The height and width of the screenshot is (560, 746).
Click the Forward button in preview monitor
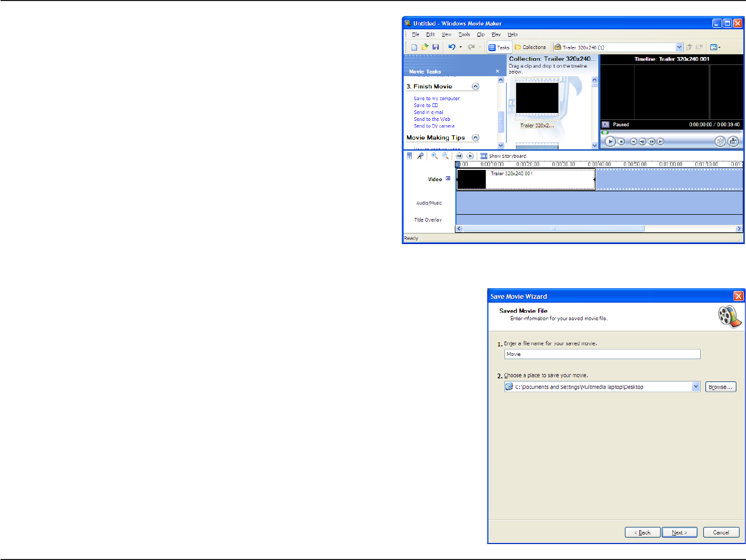pyautogui.click(x=661, y=142)
